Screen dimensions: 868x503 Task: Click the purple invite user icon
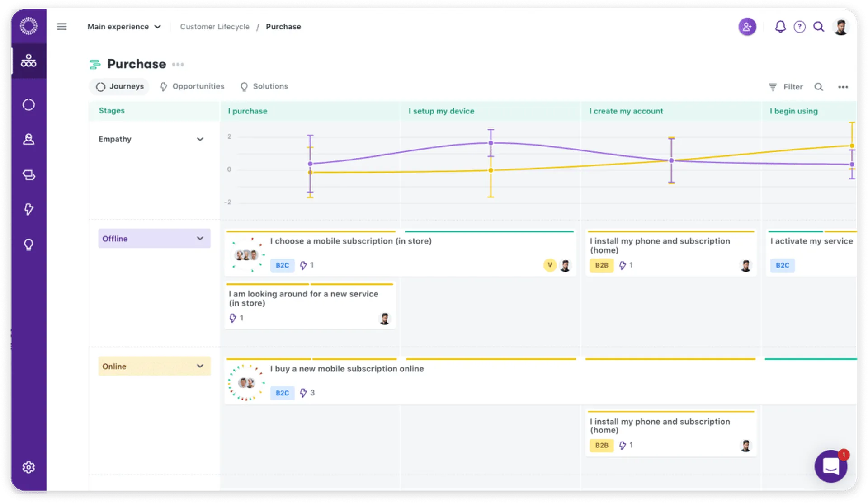(747, 27)
